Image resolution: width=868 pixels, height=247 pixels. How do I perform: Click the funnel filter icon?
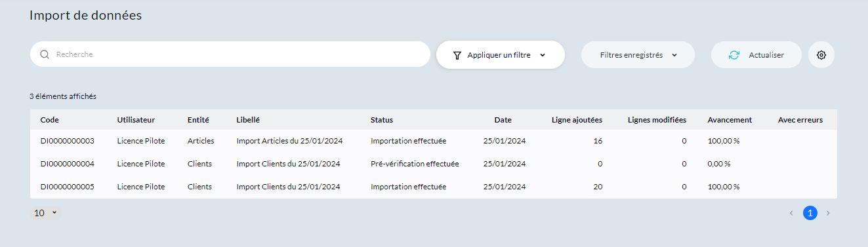click(457, 56)
